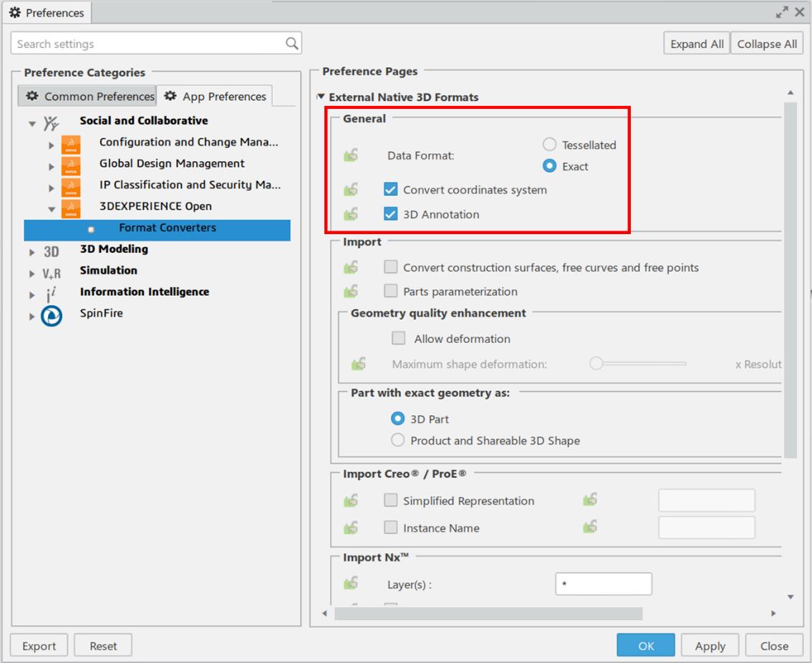Click the Export button
The image size is (812, 663).
click(39, 645)
